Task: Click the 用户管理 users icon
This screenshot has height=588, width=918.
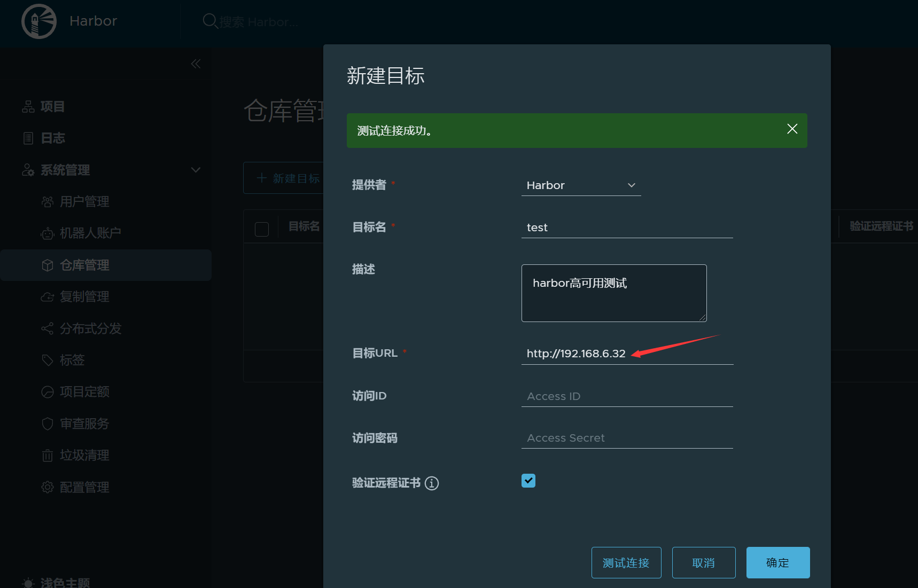Action: (x=48, y=202)
